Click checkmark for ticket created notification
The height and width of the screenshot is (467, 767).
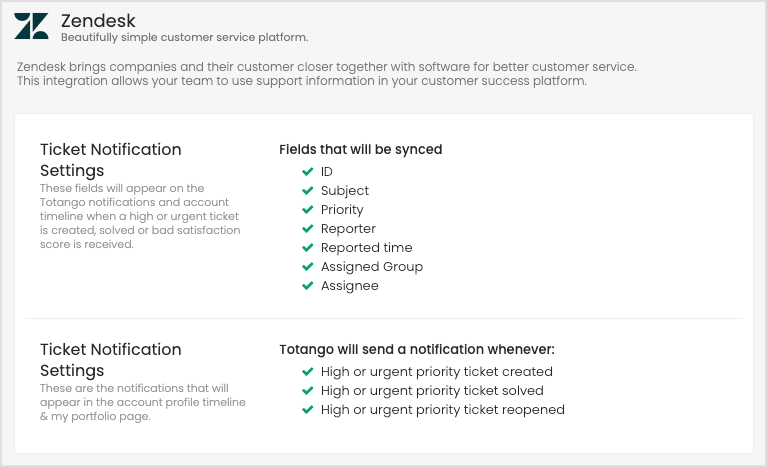[x=308, y=372]
